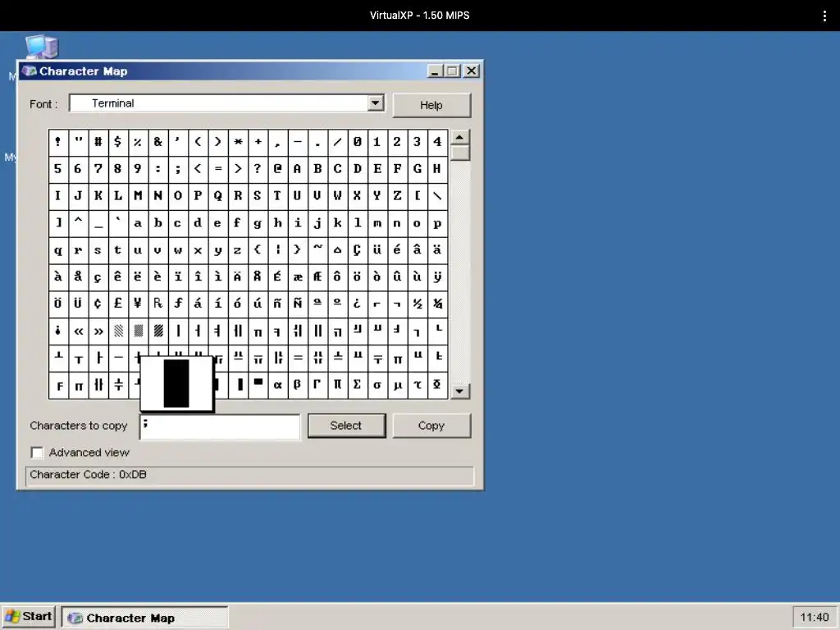Select the caret ^ character
The width and height of the screenshot is (840, 630).
[x=78, y=223]
